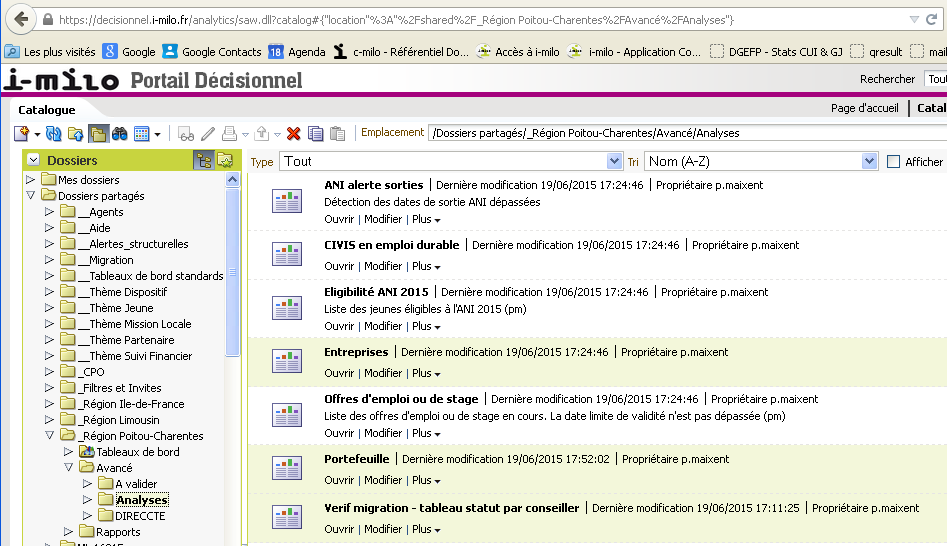The height and width of the screenshot is (549, 947).
Task: Click the Catalogue tab
Action: [47, 110]
